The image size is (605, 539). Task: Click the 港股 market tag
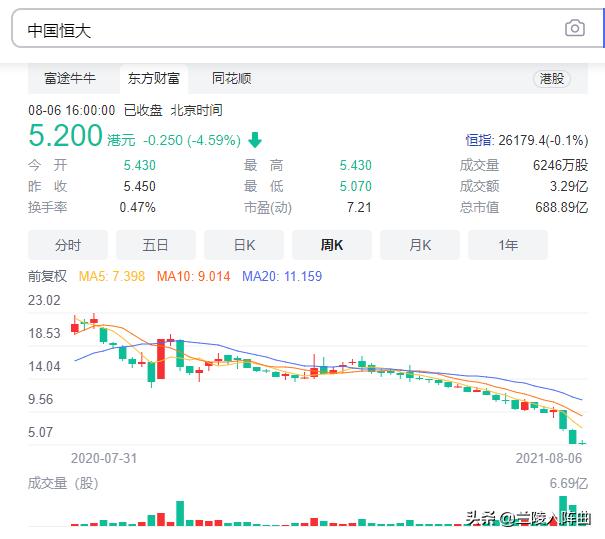coord(552,79)
